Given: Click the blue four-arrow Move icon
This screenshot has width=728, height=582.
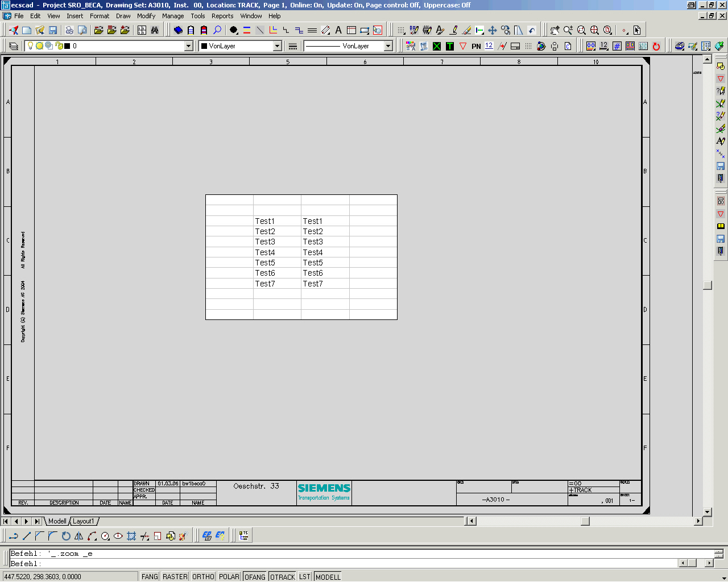Looking at the screenshot, I should tap(493, 30).
